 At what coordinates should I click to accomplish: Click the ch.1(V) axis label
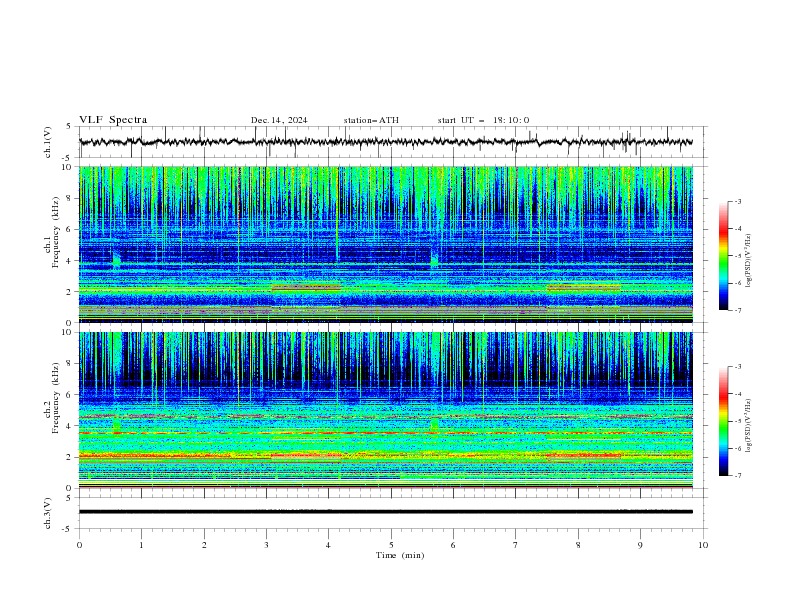48,142
